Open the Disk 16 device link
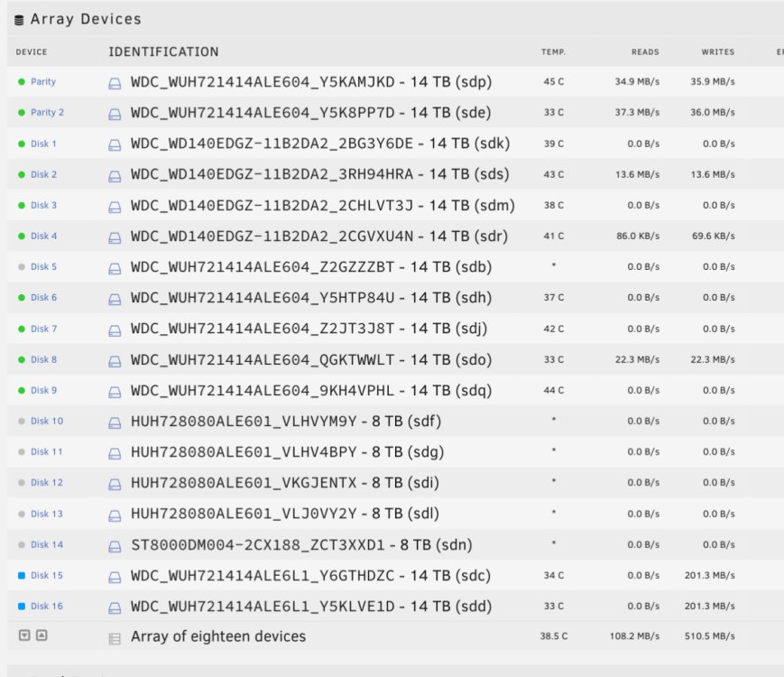The width and height of the screenshot is (784, 677). click(x=47, y=606)
